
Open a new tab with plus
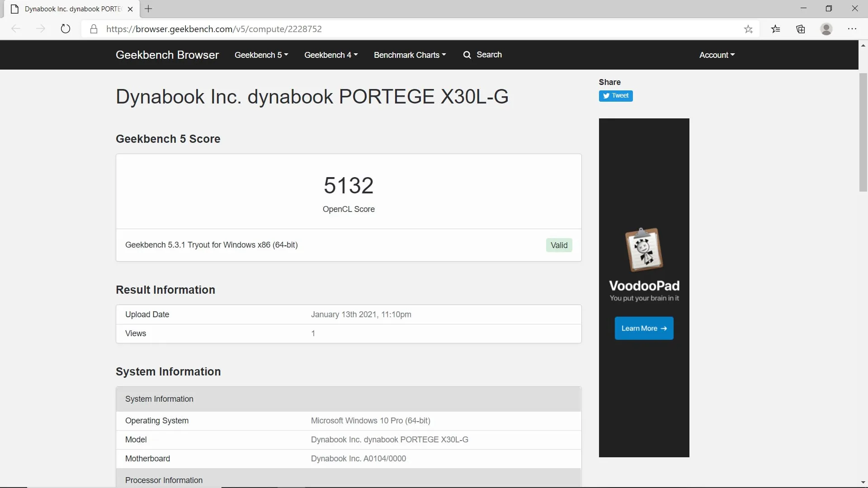pos(148,9)
